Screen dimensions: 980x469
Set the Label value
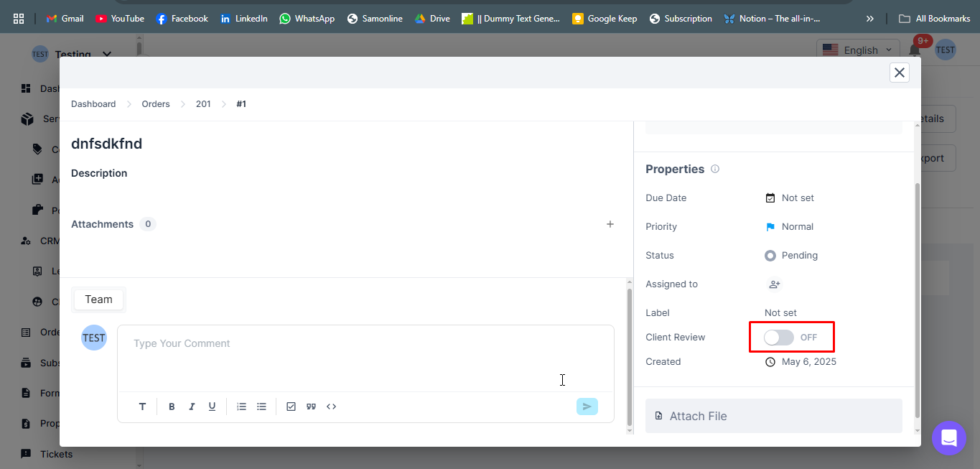tap(780, 313)
